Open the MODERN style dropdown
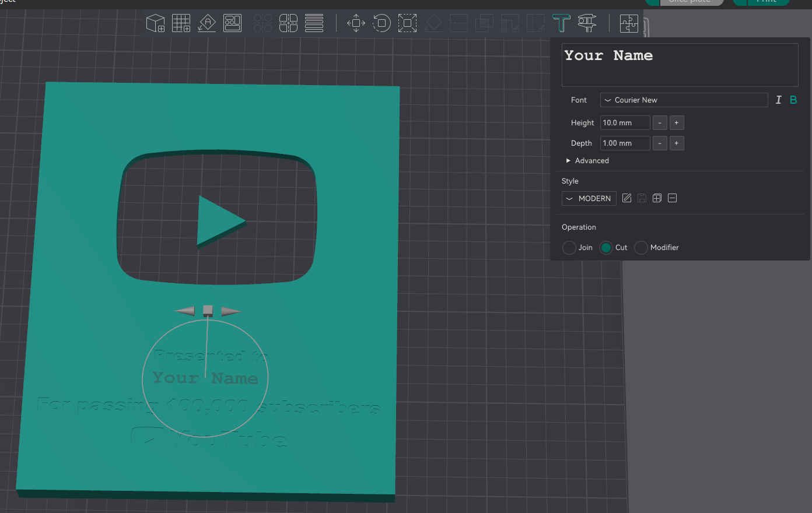Image resolution: width=812 pixels, height=513 pixels. (x=589, y=198)
